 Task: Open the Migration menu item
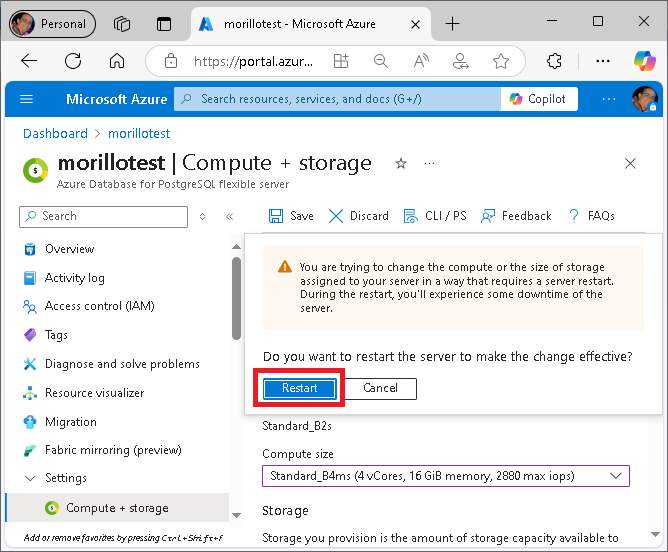pos(71,422)
